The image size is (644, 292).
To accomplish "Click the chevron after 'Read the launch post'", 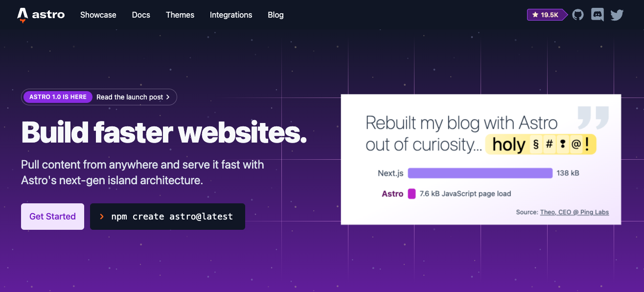I will [168, 97].
